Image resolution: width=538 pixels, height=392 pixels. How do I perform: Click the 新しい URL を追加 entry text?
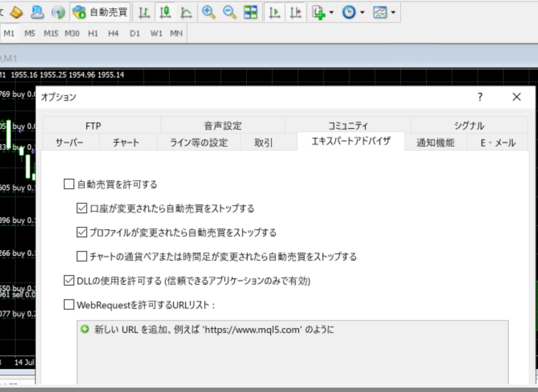[x=214, y=330]
